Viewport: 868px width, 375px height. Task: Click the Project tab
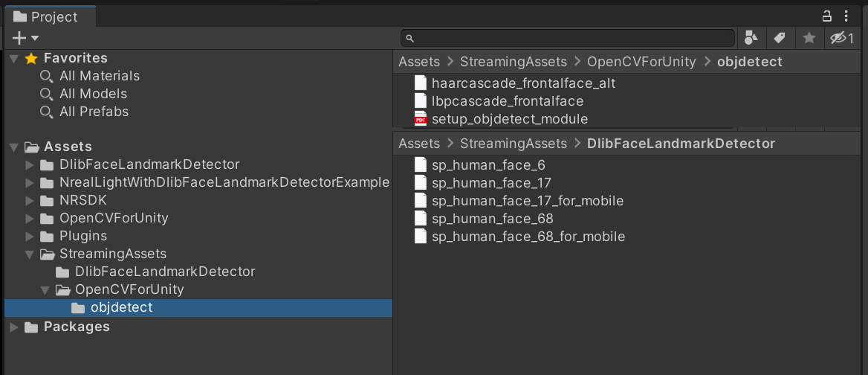[50, 16]
